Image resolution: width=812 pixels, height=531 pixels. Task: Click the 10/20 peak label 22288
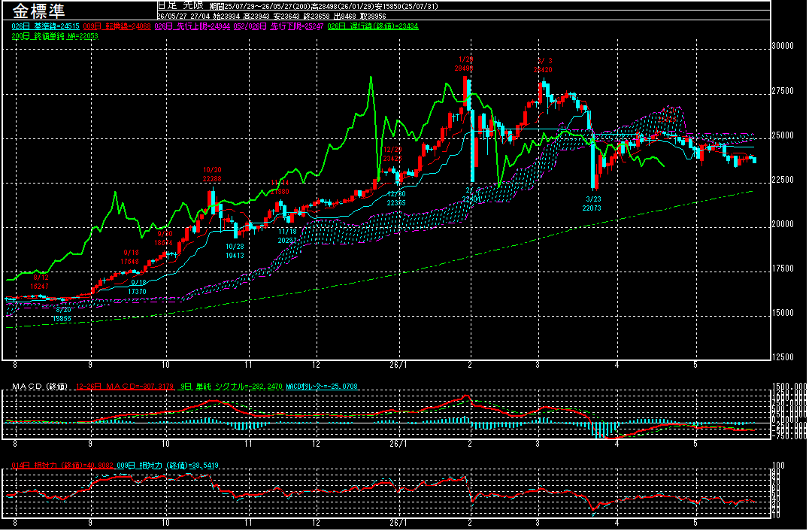point(212,179)
